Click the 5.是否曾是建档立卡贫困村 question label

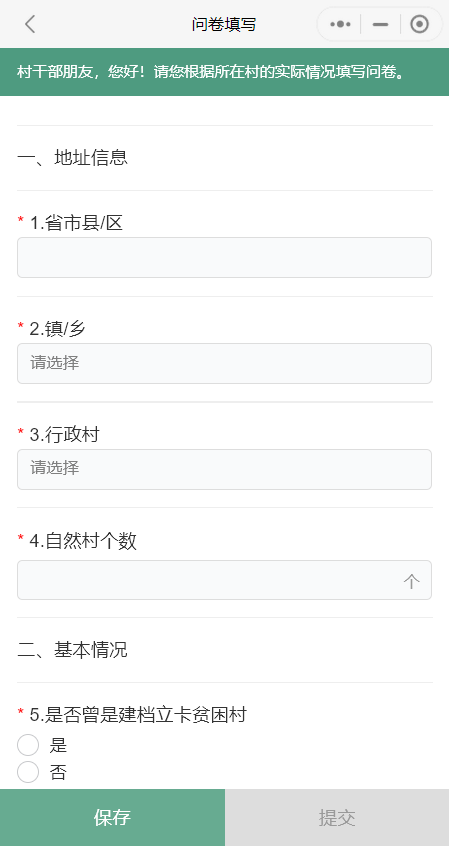point(138,715)
